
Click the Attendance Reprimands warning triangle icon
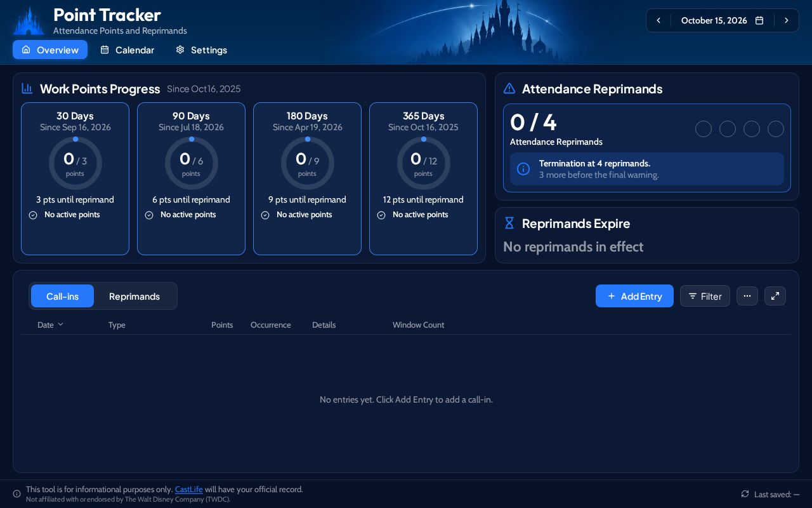coord(509,88)
